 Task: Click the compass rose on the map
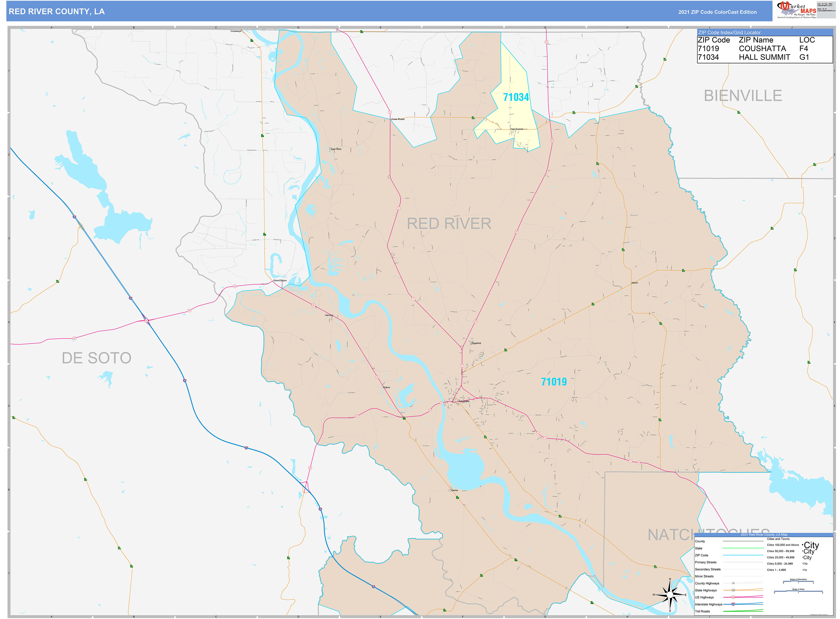670,595
